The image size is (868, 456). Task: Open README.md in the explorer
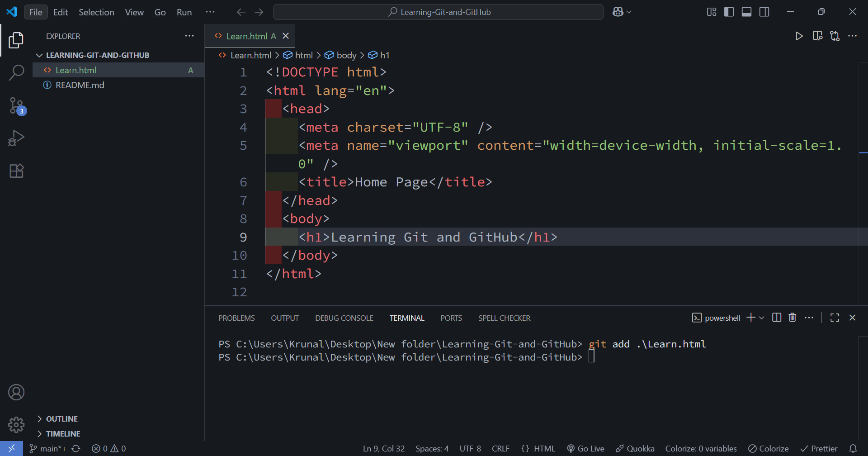118,85
